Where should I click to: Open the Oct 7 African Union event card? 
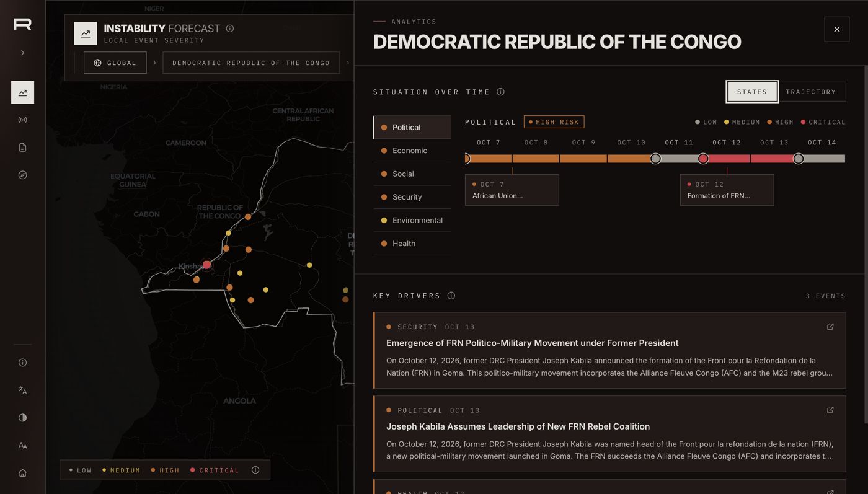point(512,190)
